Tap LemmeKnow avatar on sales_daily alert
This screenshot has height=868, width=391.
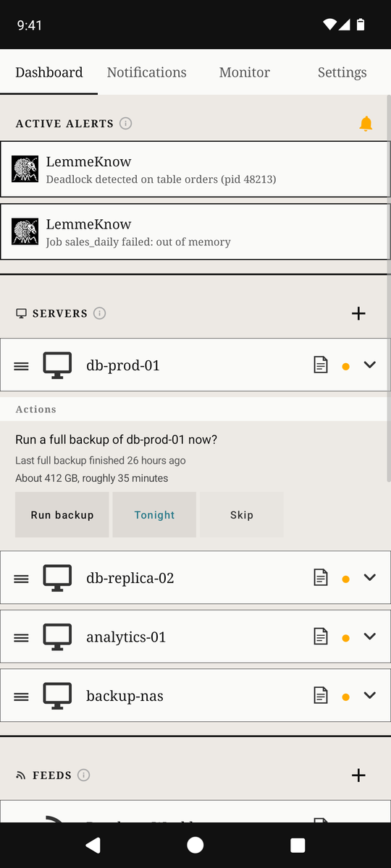25,231
